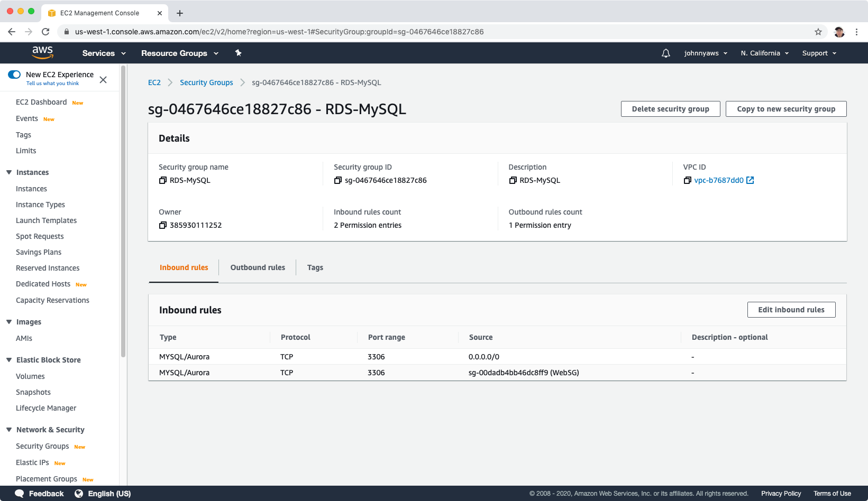868x501 pixels.
Task: Open Elastic IPs in sidebar
Action: coord(32,462)
